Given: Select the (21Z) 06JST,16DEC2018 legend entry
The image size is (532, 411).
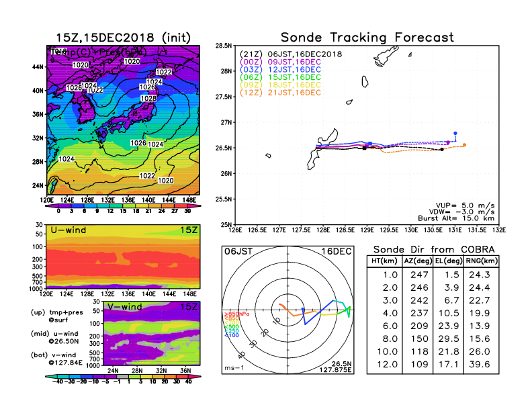Looking at the screenshot, I should [x=290, y=54].
